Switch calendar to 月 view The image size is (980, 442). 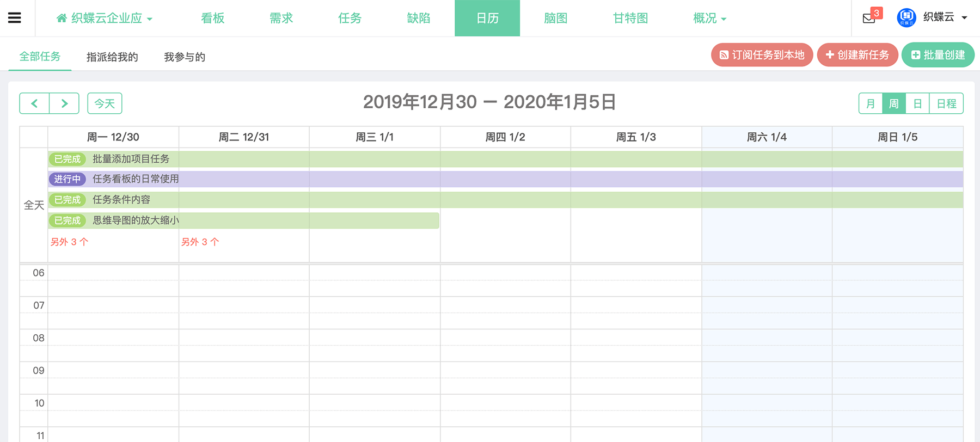coord(871,103)
